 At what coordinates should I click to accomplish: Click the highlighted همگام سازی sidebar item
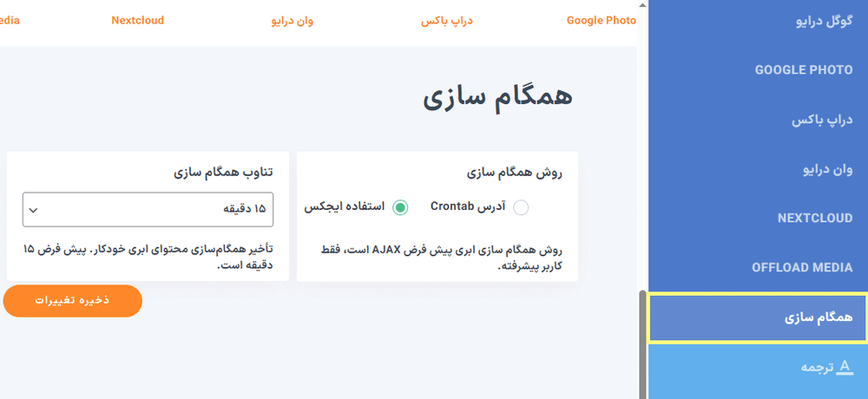(x=819, y=317)
